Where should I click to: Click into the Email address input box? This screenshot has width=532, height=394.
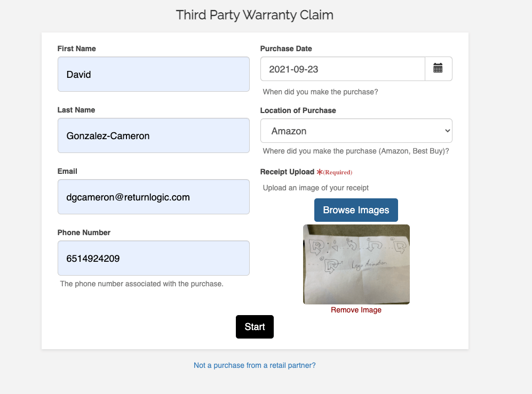153,197
